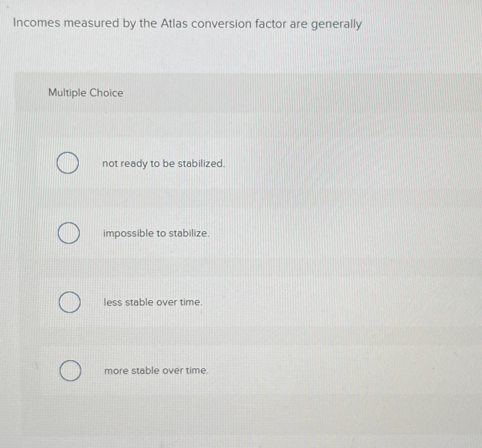Select the radio button for 'more stable over time'
This screenshot has width=482, height=448.
click(x=71, y=371)
